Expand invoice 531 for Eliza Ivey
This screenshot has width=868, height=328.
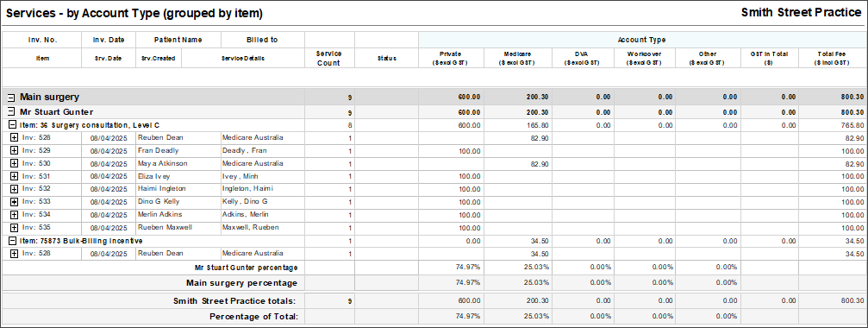pyautogui.click(x=15, y=176)
